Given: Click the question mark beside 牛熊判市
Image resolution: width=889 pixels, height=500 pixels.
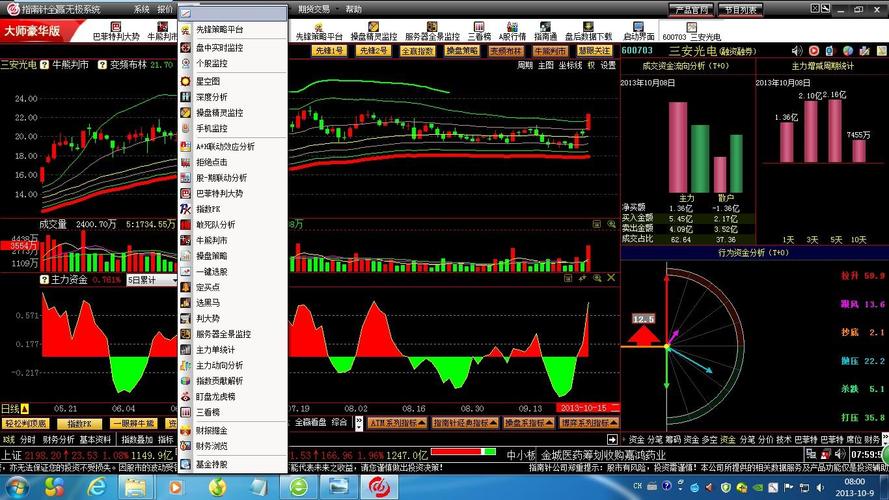Looking at the screenshot, I should (x=44, y=65).
